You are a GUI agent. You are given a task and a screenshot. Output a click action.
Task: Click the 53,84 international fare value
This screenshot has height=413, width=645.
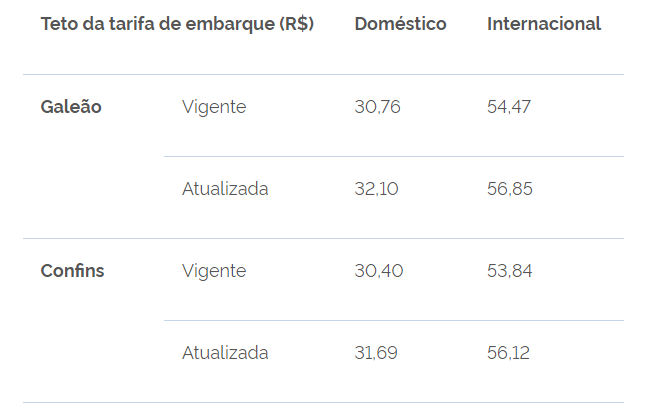point(509,271)
